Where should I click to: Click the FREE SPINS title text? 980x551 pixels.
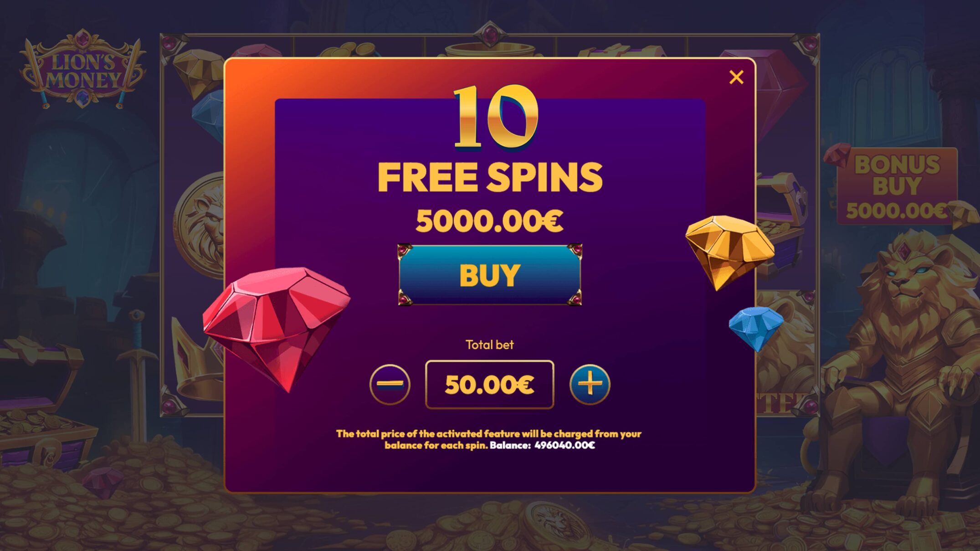click(x=490, y=177)
